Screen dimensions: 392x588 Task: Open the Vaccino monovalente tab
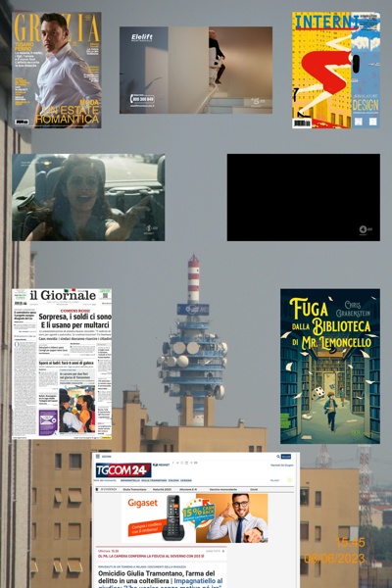pos(222,489)
